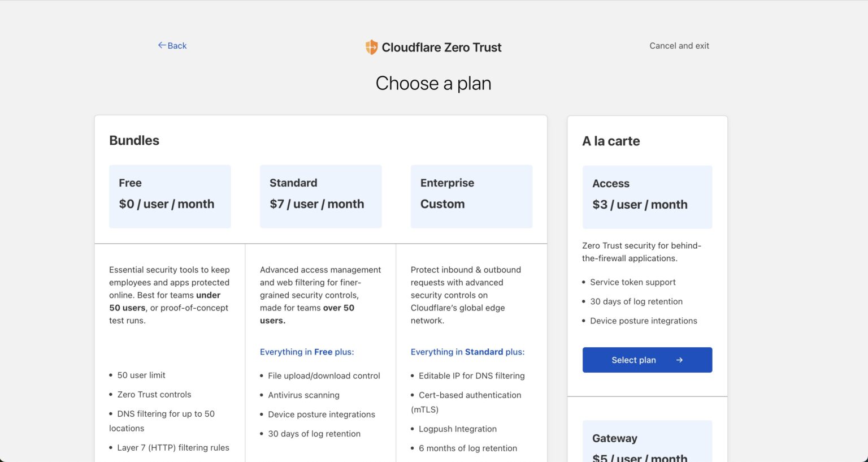Open the Everything in Standard plus link
Image resolution: width=868 pixels, height=462 pixels.
(467, 352)
